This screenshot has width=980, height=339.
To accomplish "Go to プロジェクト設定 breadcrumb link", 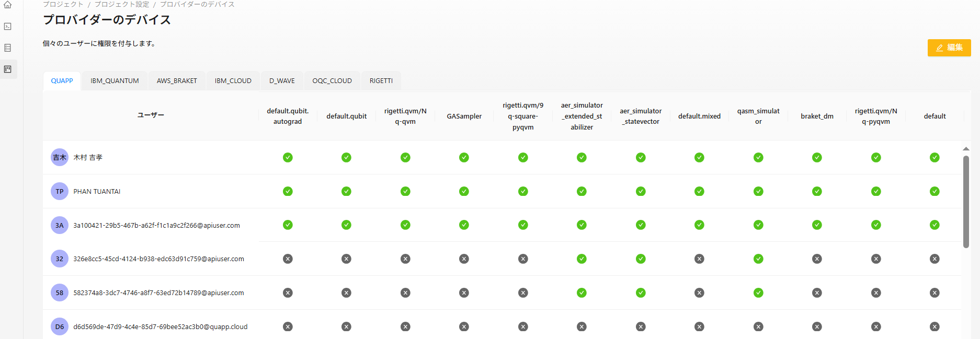I will (122, 4).
